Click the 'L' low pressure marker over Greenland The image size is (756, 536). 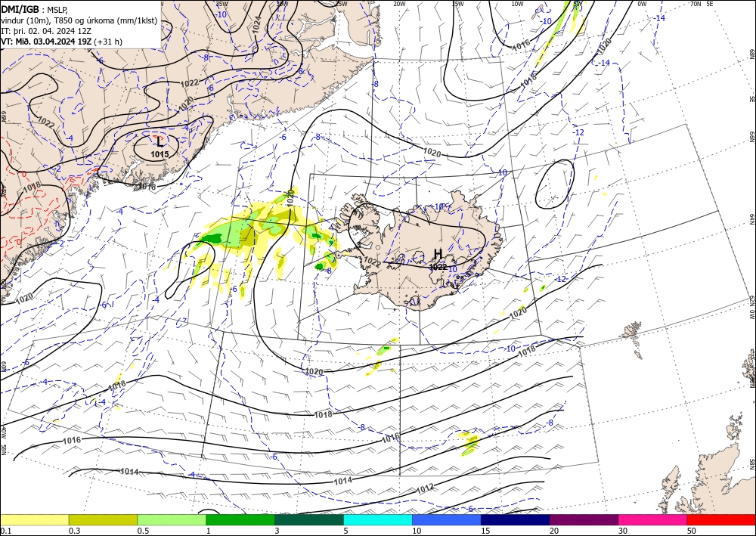[x=160, y=142]
